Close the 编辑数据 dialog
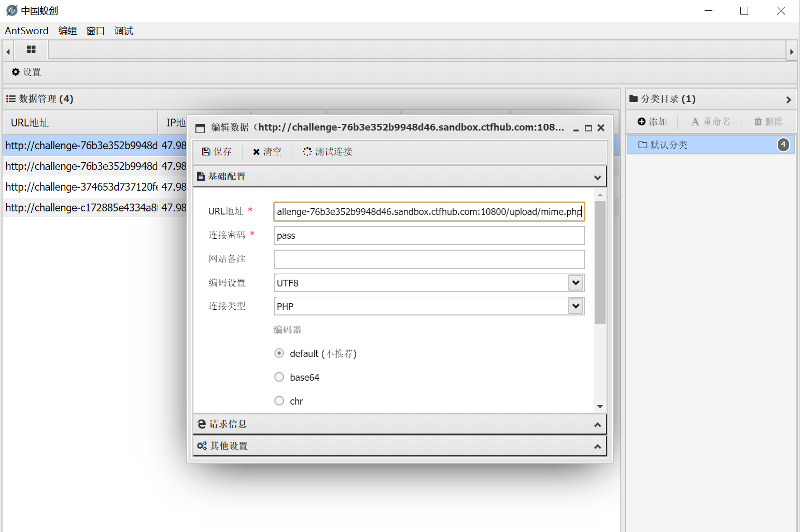The image size is (800, 532). click(601, 128)
